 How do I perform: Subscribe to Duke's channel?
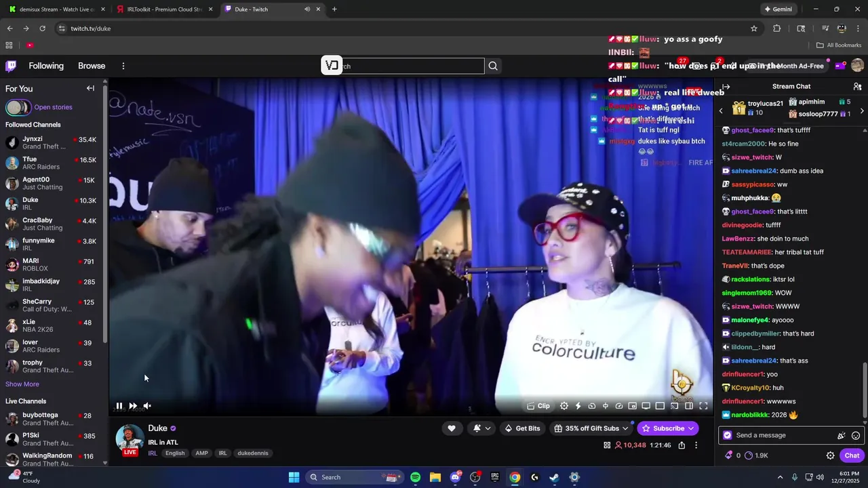click(668, 428)
